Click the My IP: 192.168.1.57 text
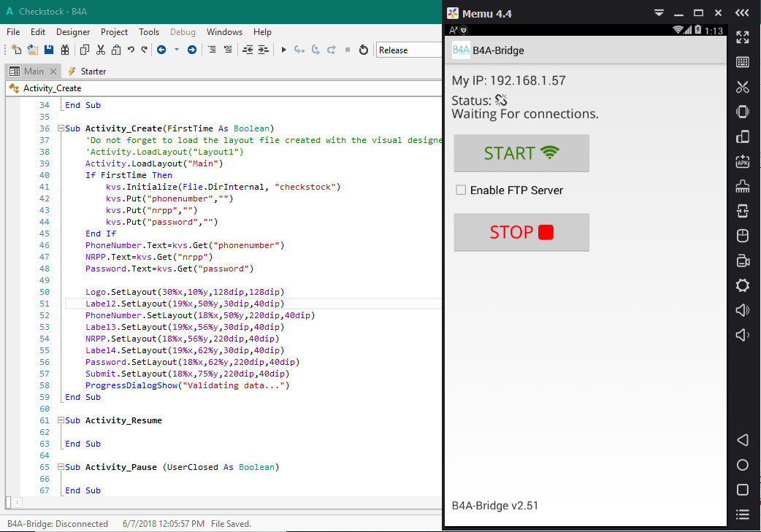This screenshot has height=532, width=761. click(508, 80)
